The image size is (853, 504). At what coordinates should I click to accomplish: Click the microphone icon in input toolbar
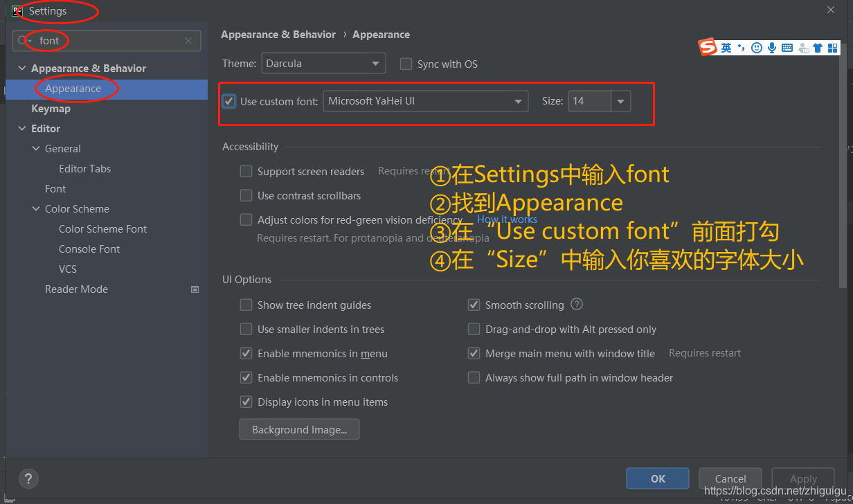(772, 48)
